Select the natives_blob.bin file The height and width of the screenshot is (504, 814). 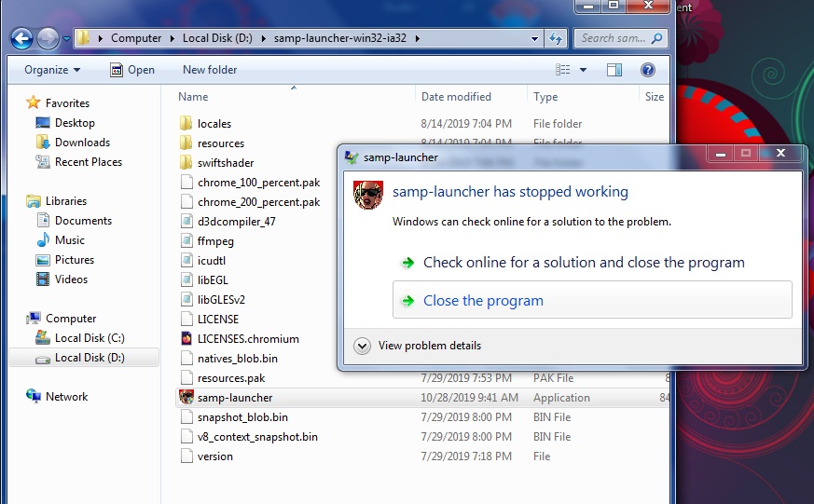pyautogui.click(x=237, y=359)
